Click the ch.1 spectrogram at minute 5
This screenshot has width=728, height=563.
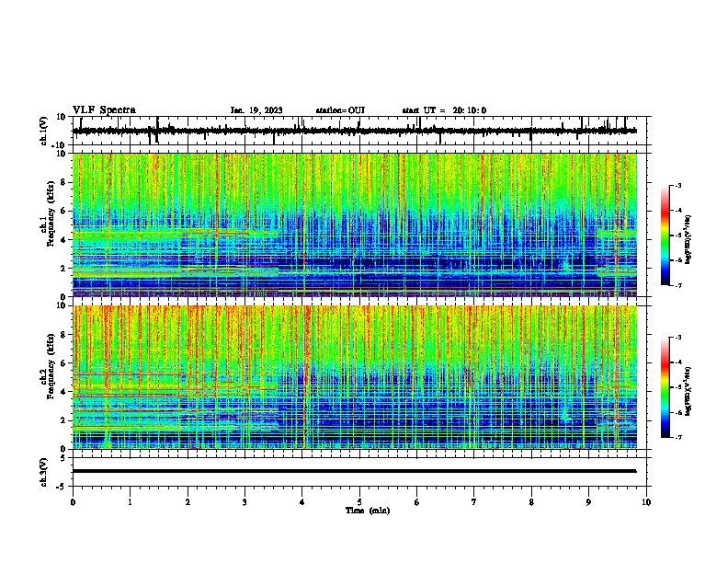pyautogui.click(x=359, y=224)
